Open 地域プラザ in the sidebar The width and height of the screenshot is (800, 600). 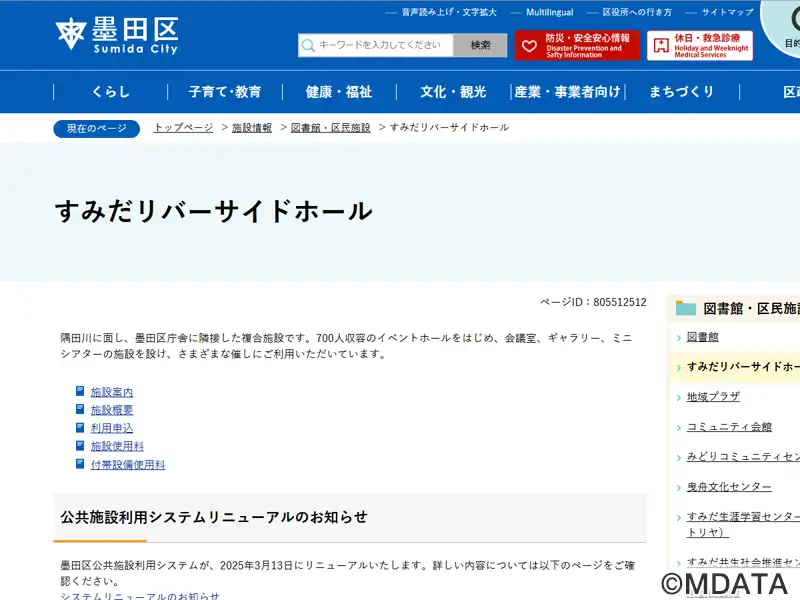[x=713, y=396]
